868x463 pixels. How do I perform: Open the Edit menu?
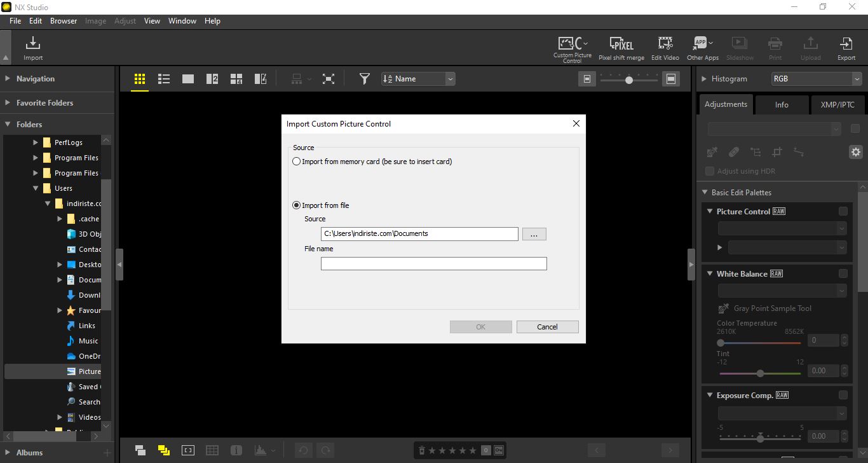36,21
